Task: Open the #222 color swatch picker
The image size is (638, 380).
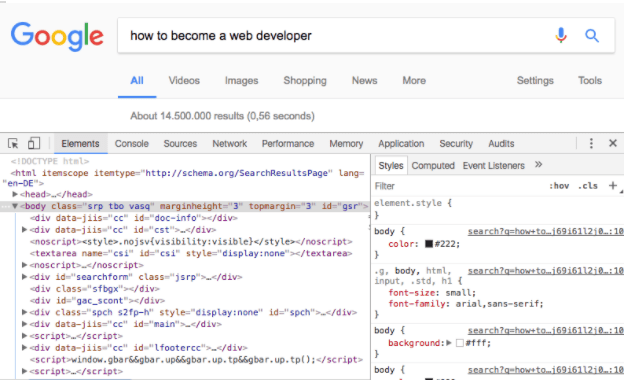Action: click(x=429, y=244)
